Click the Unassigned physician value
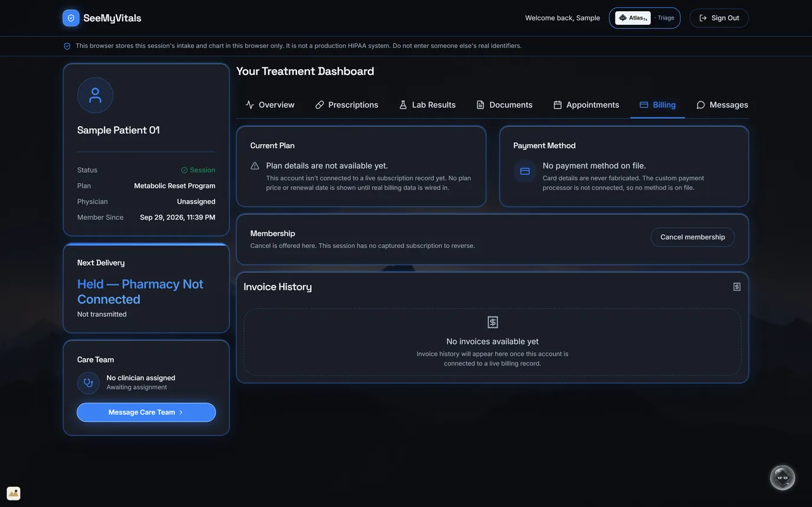Viewport: 812px width, 507px height. click(x=196, y=202)
